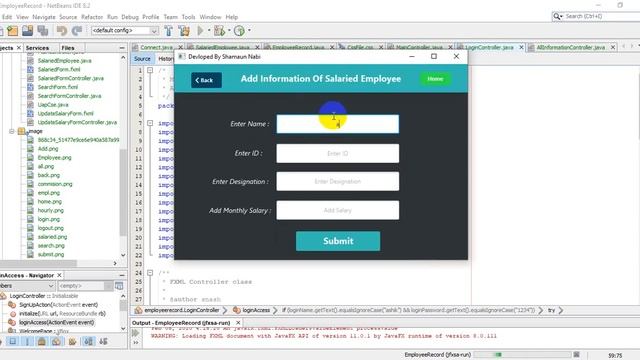Click the magnifier icon in search box
Screen dimensions: 640x360
pos(556,16)
